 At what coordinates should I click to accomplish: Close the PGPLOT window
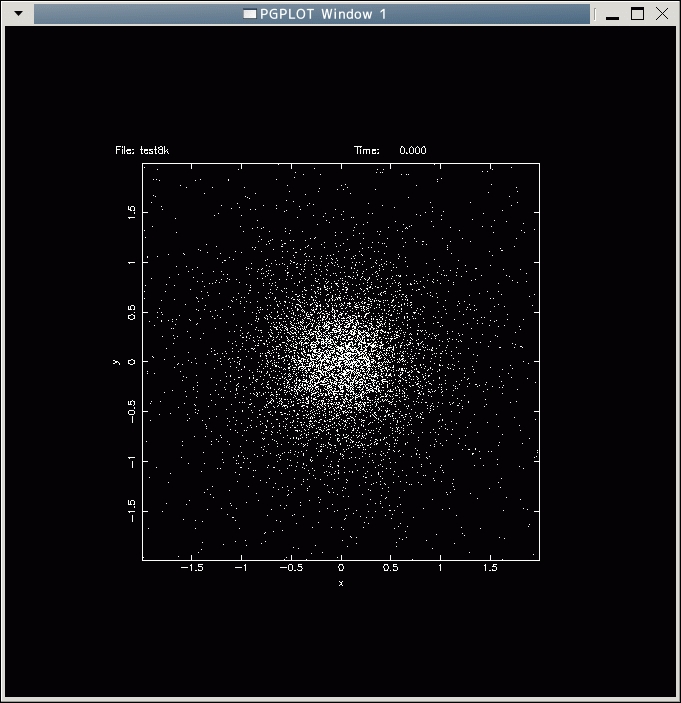(661, 14)
